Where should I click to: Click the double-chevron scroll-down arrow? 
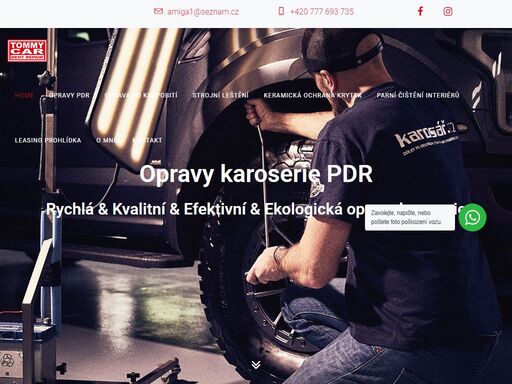coord(256,365)
